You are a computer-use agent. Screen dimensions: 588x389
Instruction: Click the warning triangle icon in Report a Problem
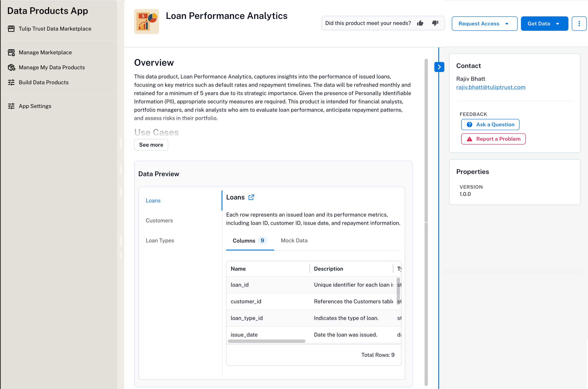point(469,139)
